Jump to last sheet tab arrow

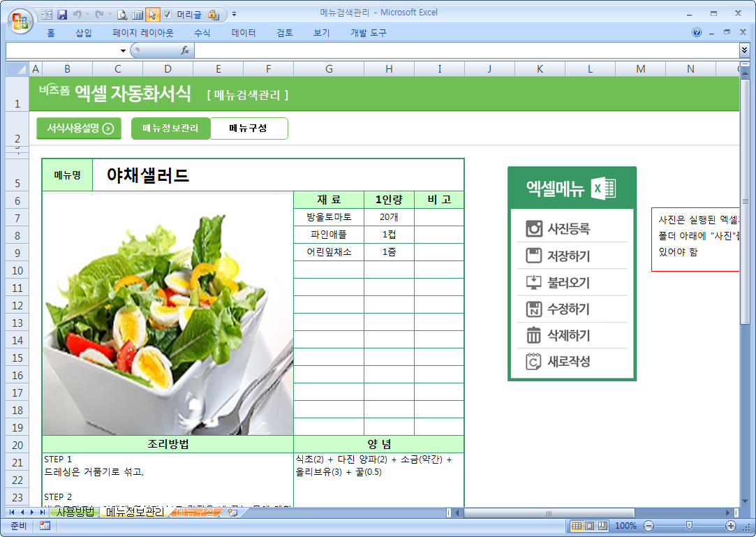click(x=43, y=513)
